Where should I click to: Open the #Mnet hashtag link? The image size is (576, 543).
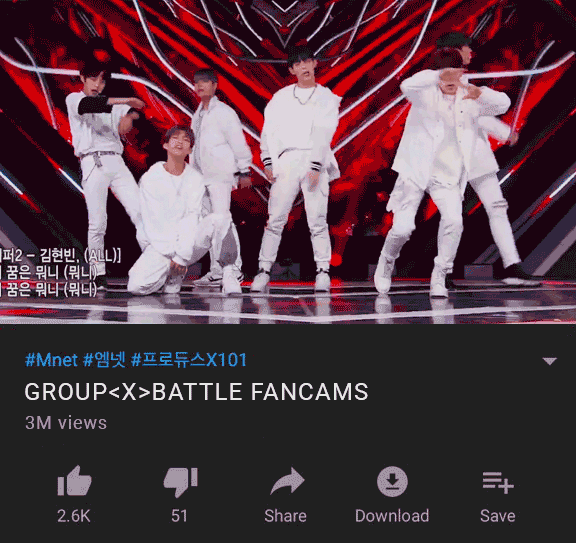51,360
